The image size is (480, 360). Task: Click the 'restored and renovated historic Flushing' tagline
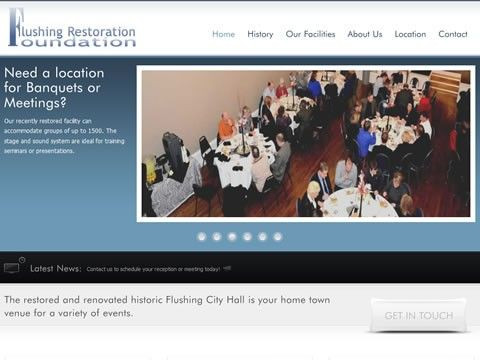[167, 306]
